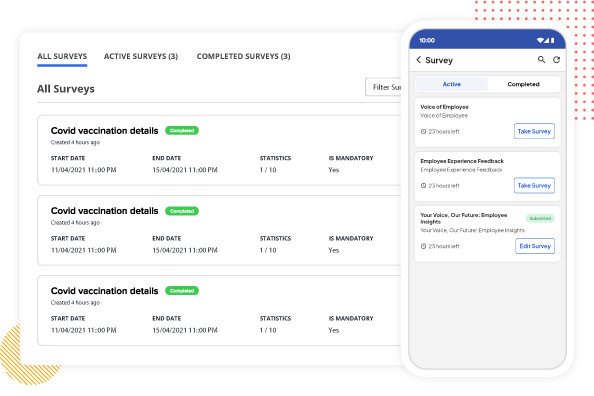594x396 pixels.
Task: Click 'Created 4 hours ago' in first survey
Action: [75, 142]
